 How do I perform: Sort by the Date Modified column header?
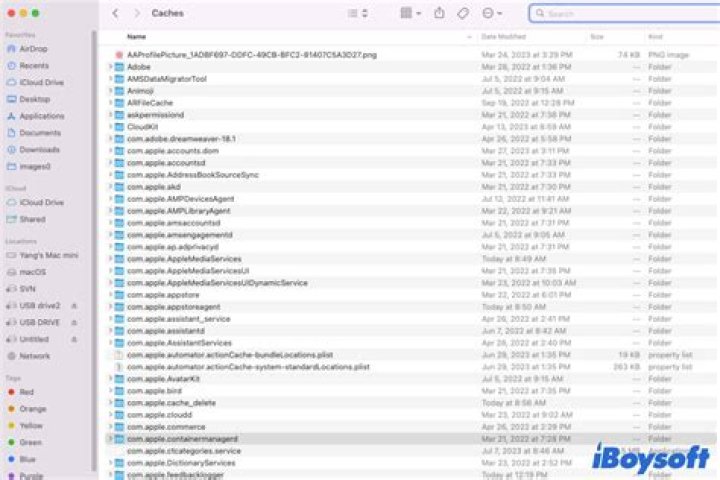(x=503, y=36)
